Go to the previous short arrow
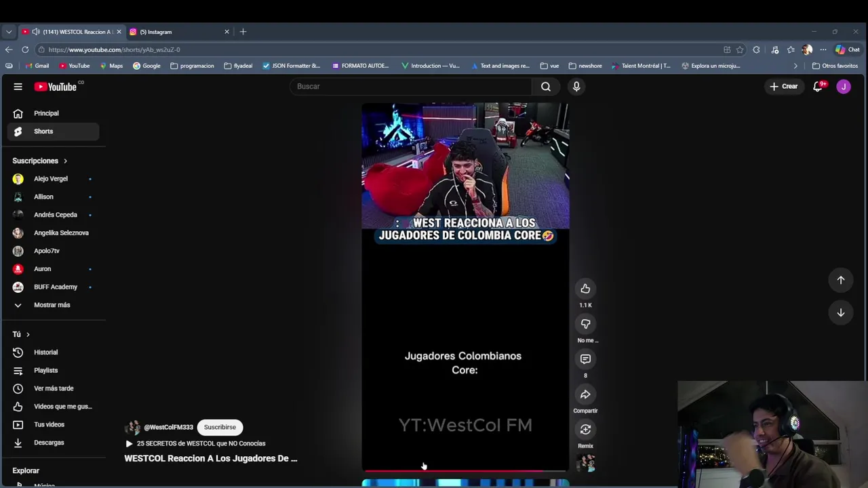 (841, 280)
